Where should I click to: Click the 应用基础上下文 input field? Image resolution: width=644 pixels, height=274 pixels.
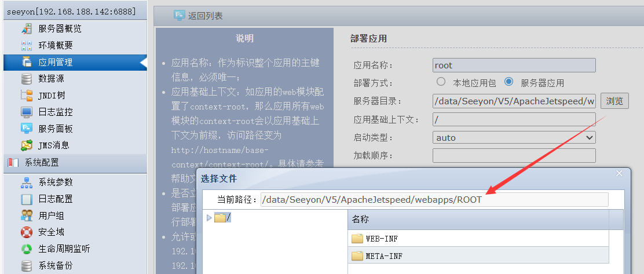coord(514,119)
